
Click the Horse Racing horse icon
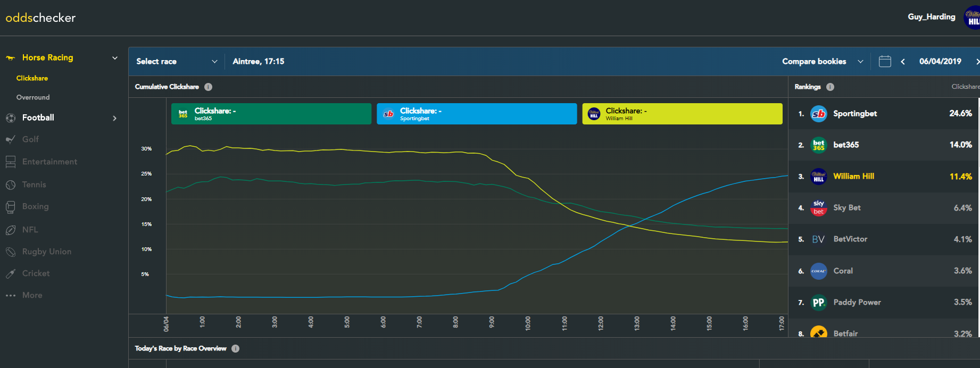coord(11,58)
